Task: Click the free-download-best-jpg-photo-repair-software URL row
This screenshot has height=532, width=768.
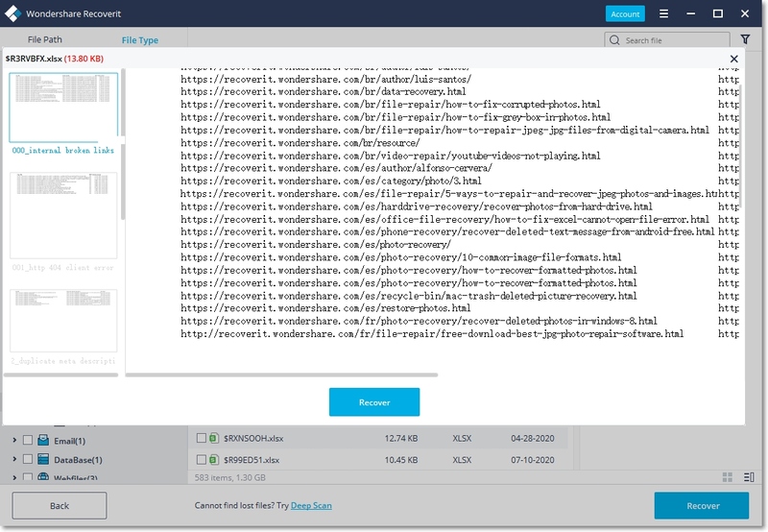Action: 432,333
